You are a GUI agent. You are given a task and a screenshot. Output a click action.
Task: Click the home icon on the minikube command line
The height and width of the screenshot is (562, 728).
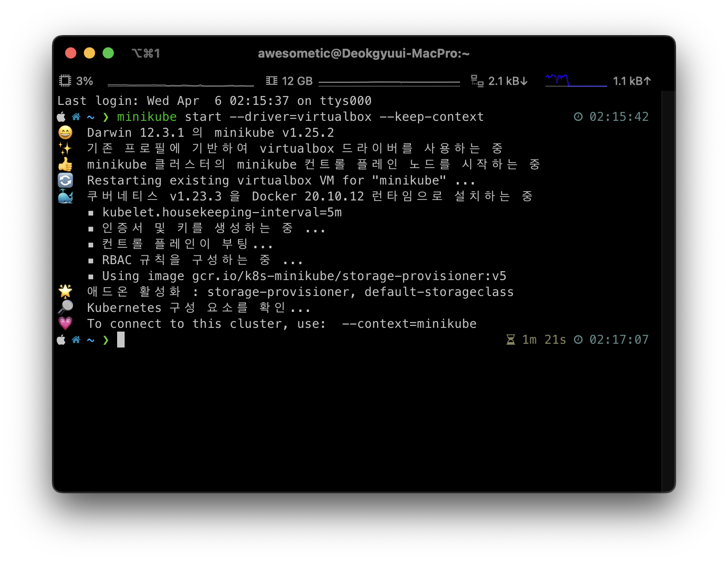click(76, 117)
